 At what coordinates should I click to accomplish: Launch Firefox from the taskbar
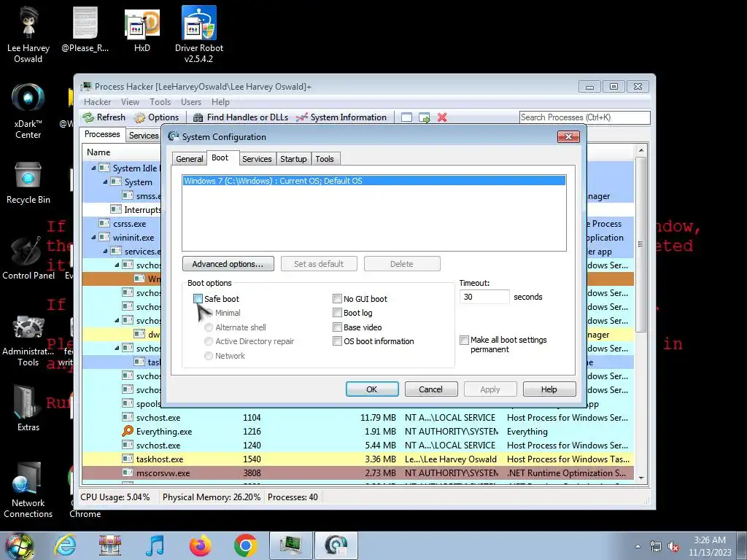[200, 545]
